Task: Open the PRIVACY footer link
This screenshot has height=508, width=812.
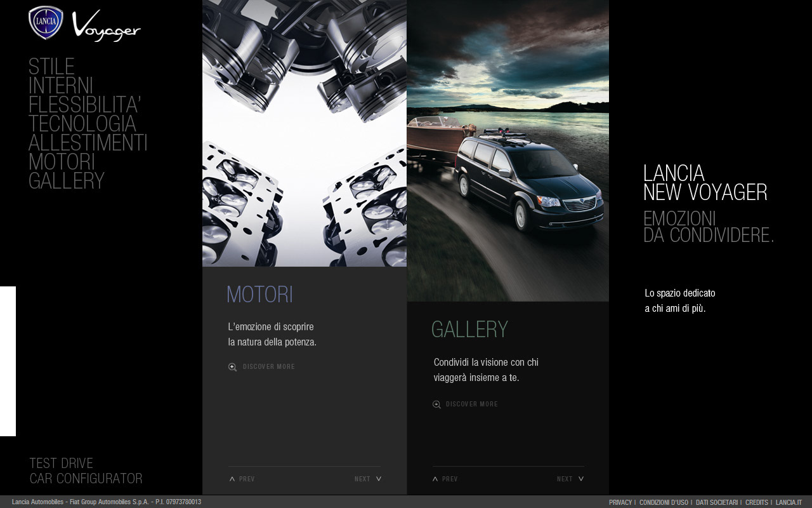Action: pyautogui.click(x=620, y=502)
